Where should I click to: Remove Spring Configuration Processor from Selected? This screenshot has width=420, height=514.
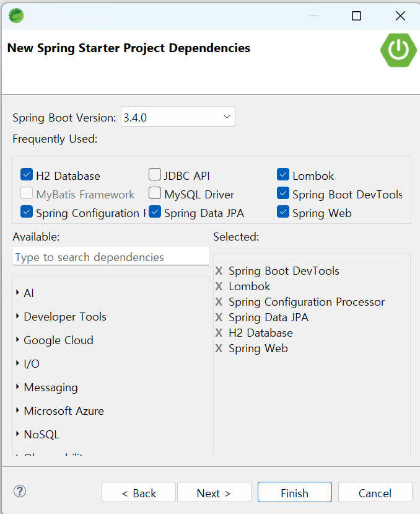click(x=219, y=302)
